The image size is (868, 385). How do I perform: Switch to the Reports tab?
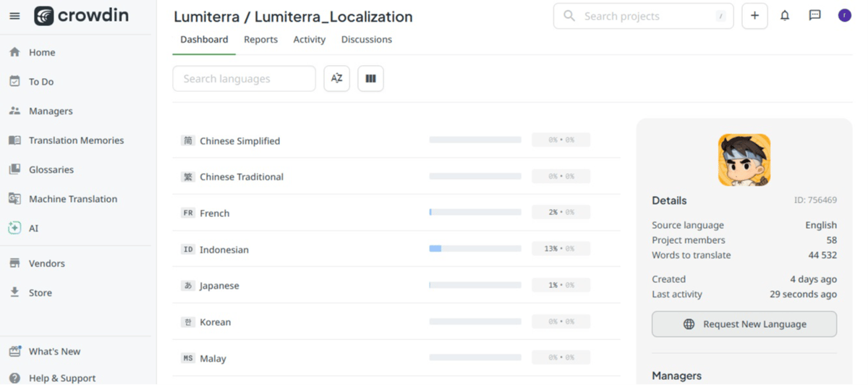click(260, 40)
